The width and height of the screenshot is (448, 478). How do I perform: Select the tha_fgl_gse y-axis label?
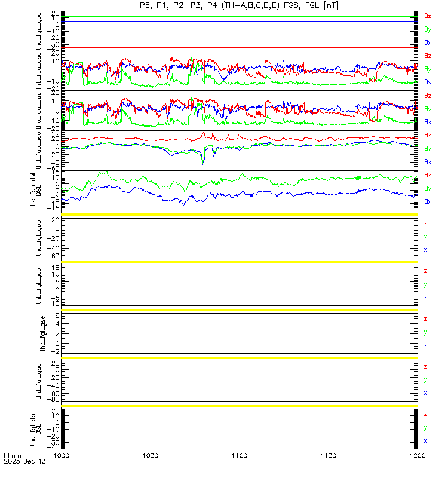[x=39, y=238]
